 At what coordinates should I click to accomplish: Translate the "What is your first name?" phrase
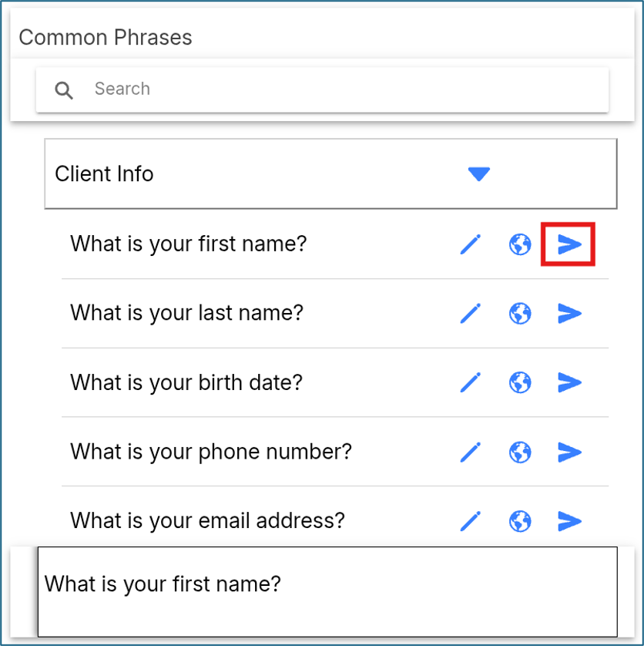pyautogui.click(x=520, y=244)
